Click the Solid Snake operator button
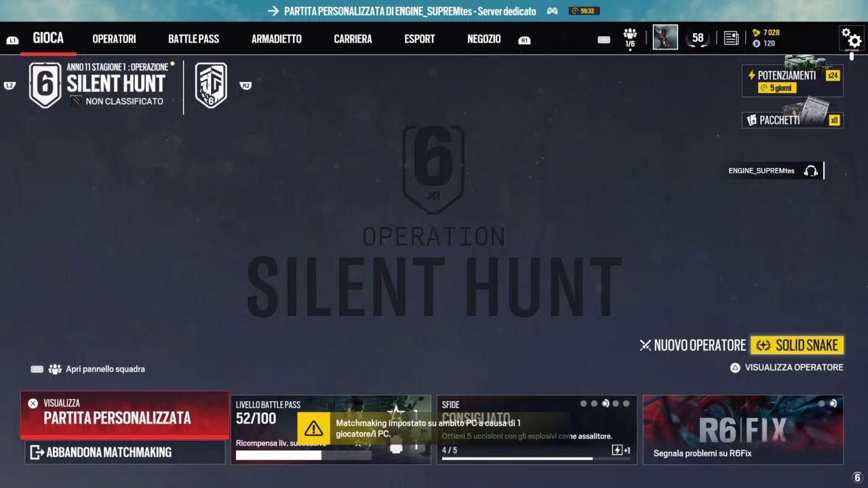The image size is (868, 488). [797, 345]
